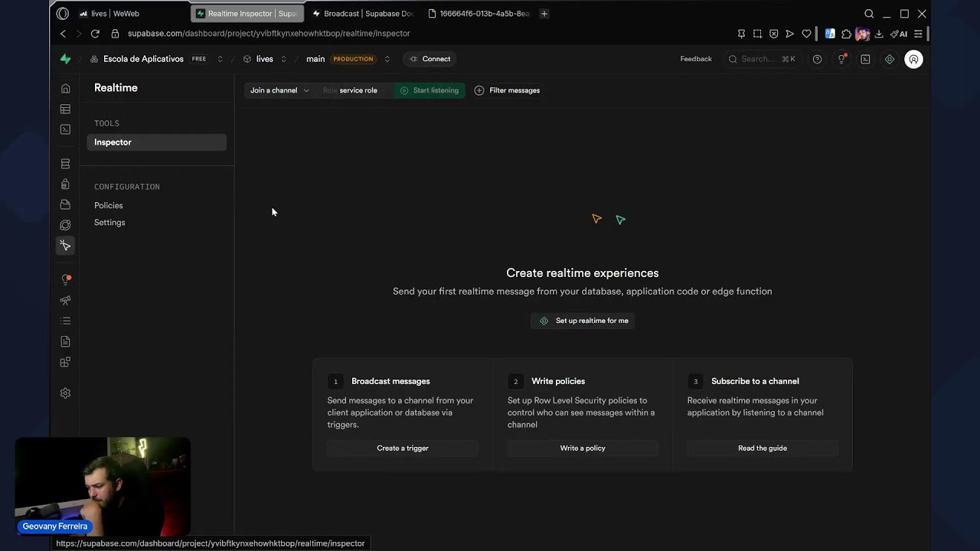Screen dimensions: 980x551
Task: Click the "Broadcast messages" card heading
Action: tap(390, 381)
